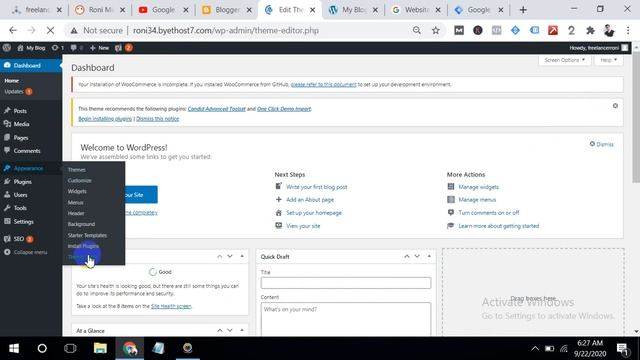Select Background in Appearance submenu
640x360 pixels.
click(81, 224)
